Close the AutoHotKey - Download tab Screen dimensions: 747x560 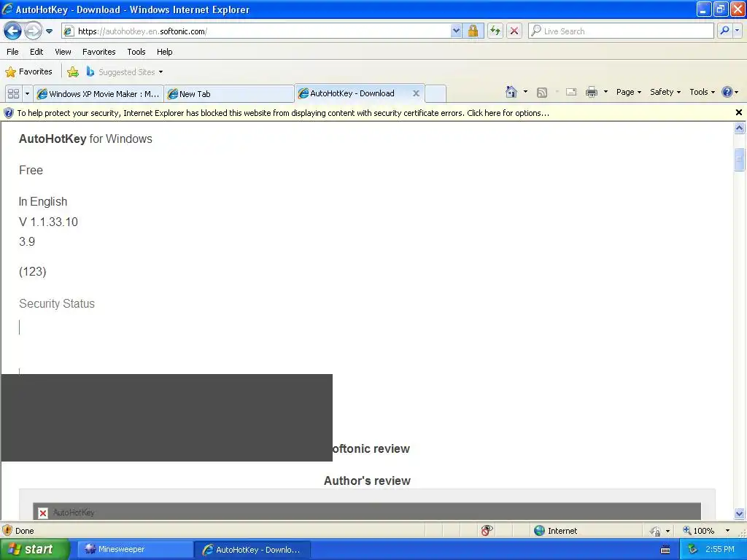click(416, 93)
